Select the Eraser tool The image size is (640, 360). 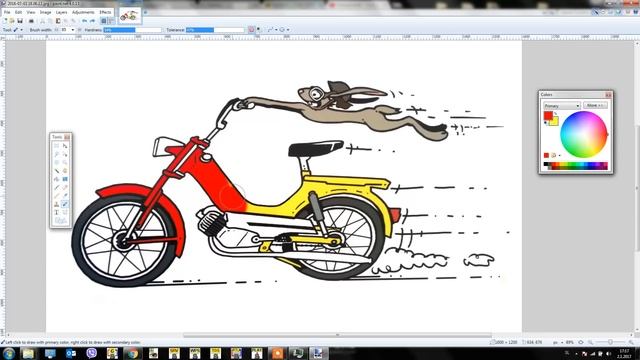click(x=65, y=187)
